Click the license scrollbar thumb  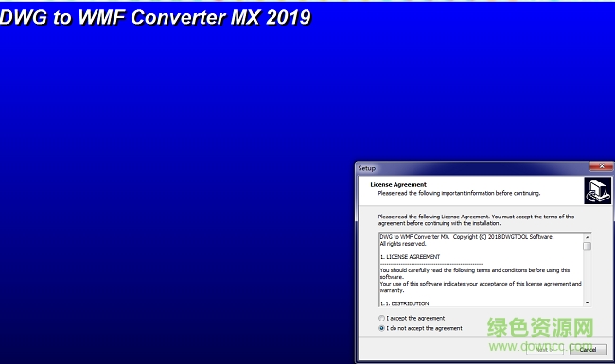pos(588,246)
